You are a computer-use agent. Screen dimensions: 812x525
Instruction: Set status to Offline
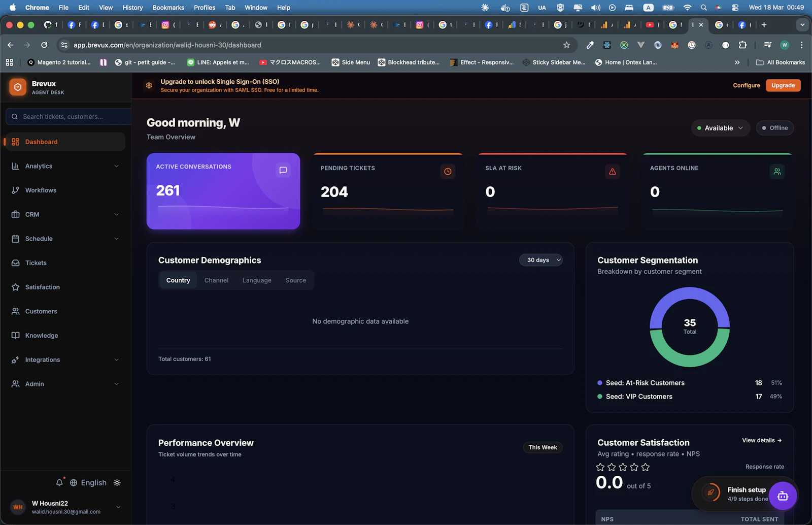pyautogui.click(x=774, y=127)
